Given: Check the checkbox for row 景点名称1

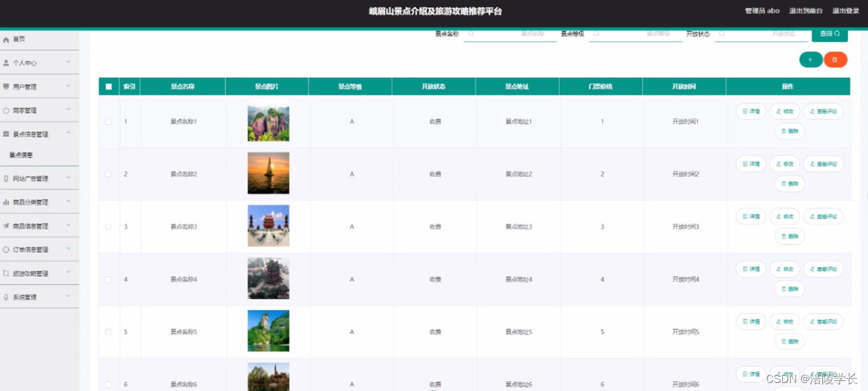Looking at the screenshot, I should 109,121.
